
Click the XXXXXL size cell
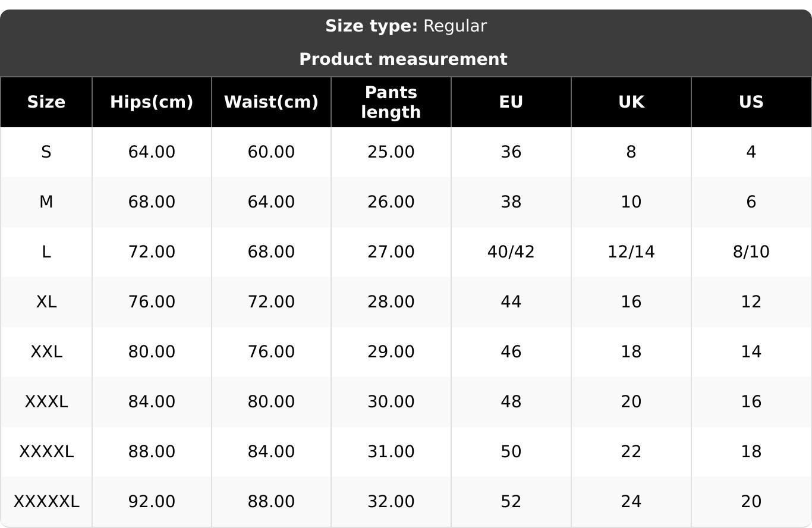pos(46,502)
